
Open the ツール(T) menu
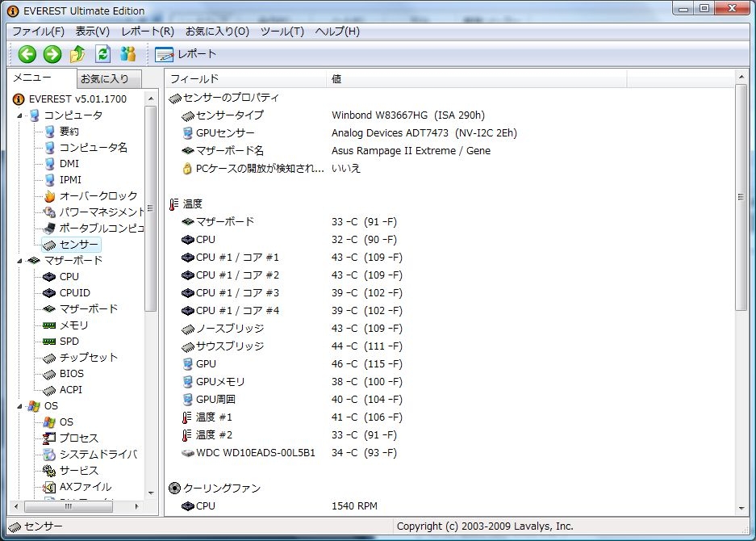click(x=282, y=31)
